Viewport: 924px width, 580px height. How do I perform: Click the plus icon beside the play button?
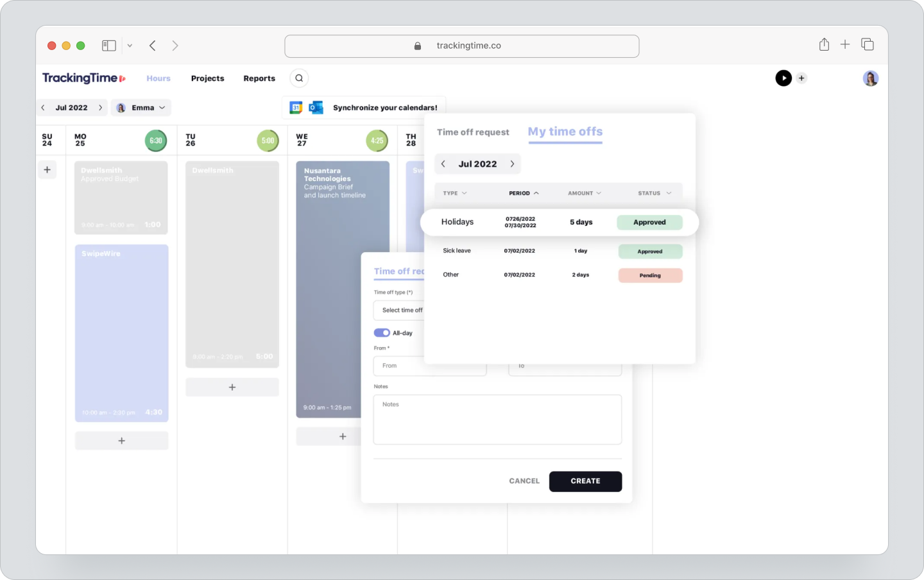point(801,78)
